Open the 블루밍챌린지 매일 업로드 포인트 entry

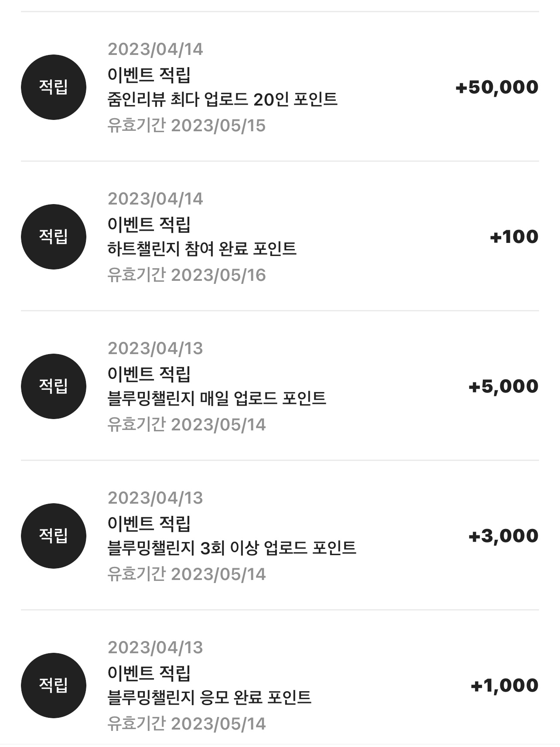(x=280, y=386)
